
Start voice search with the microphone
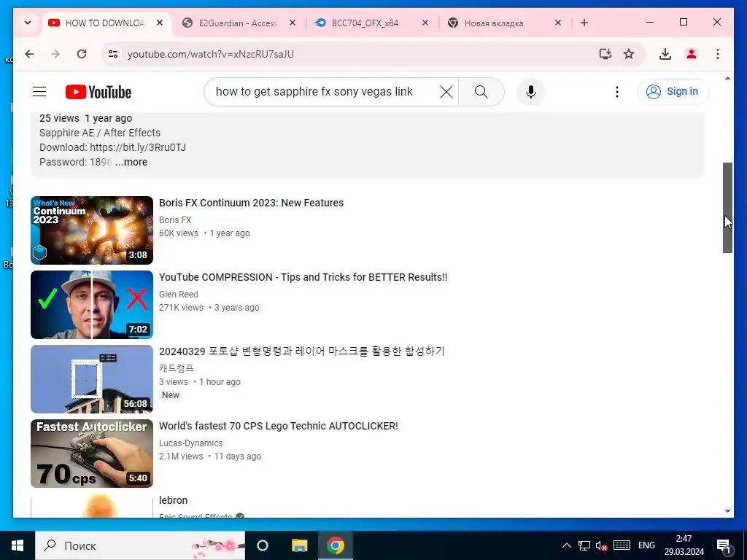(531, 91)
